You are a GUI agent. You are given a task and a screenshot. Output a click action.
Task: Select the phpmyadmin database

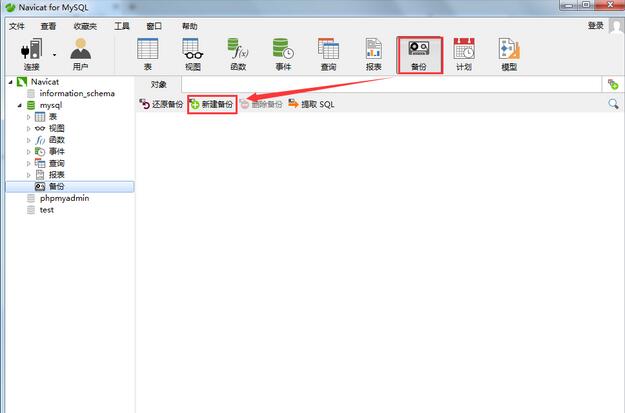pyautogui.click(x=64, y=198)
